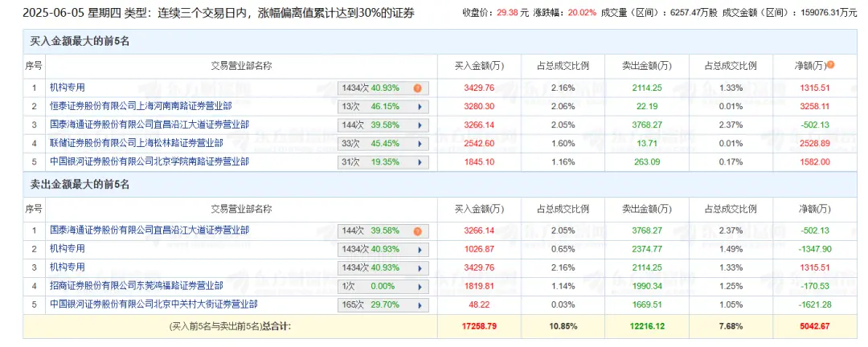Click the orange help icon beside 净额(万) header
Image resolution: width=868 pixels, height=347 pixels.
point(830,65)
